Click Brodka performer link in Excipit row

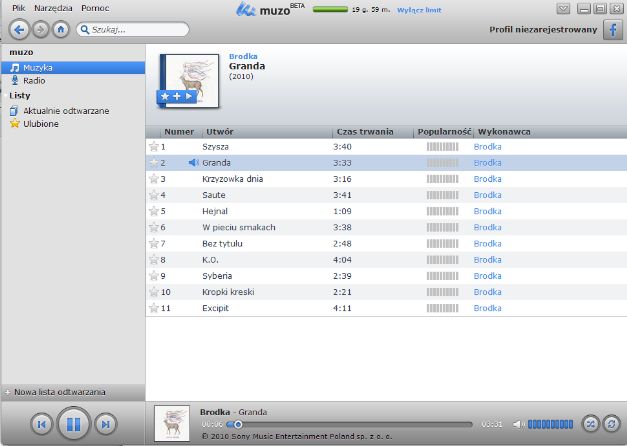tap(487, 308)
